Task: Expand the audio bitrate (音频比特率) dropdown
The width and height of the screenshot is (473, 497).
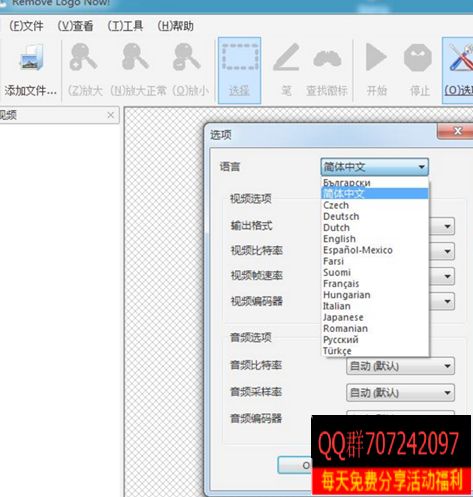Action: click(x=400, y=366)
